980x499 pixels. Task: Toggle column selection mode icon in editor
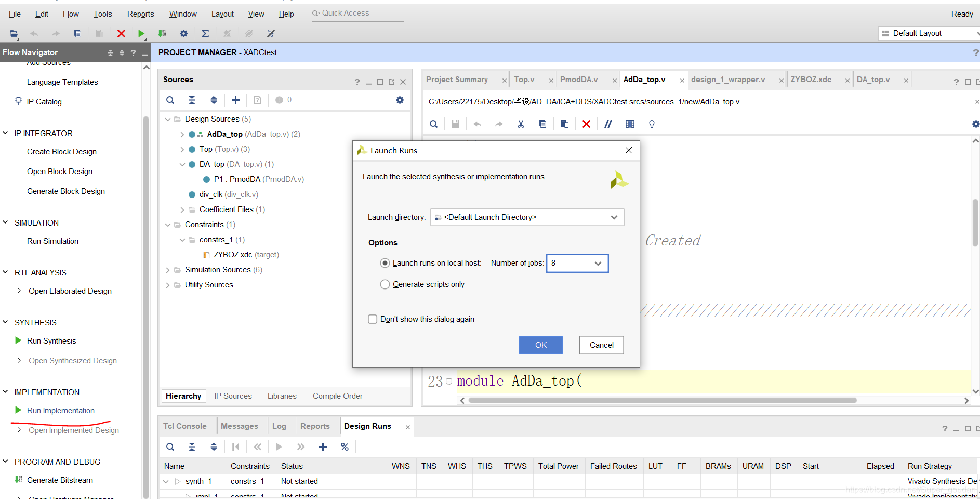pos(630,124)
